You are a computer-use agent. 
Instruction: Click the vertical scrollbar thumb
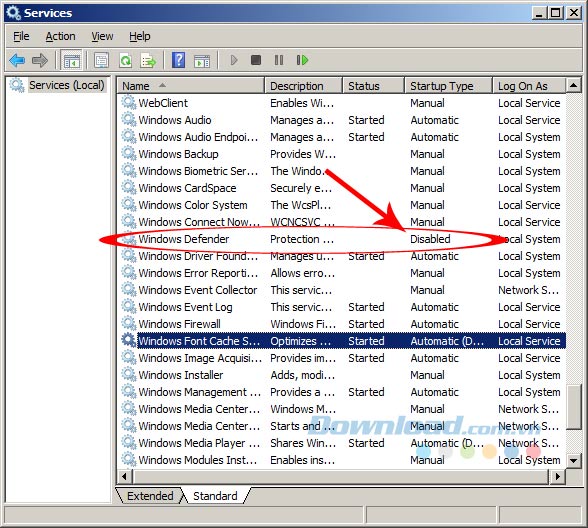click(x=573, y=407)
